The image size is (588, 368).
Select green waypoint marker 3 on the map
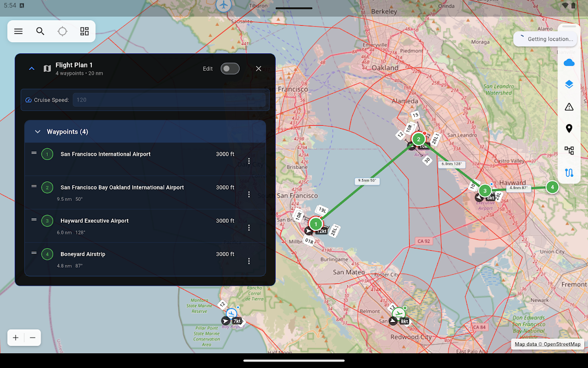pyautogui.click(x=485, y=190)
